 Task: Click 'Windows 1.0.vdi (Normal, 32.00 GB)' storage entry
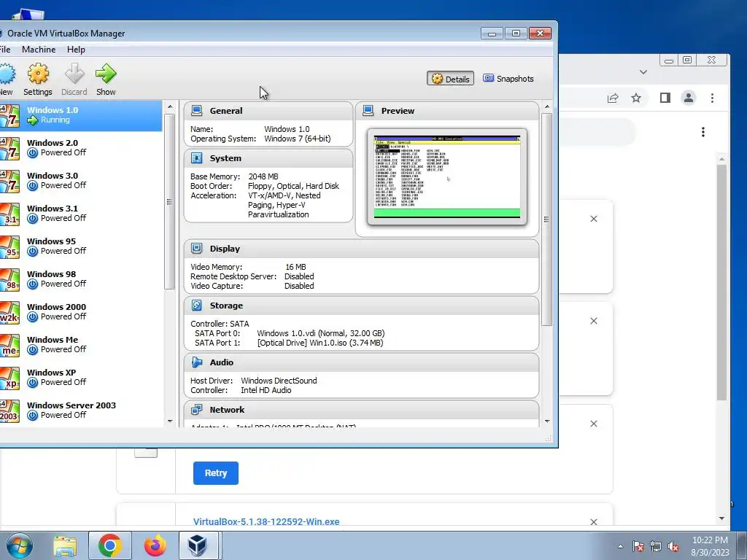pos(321,333)
